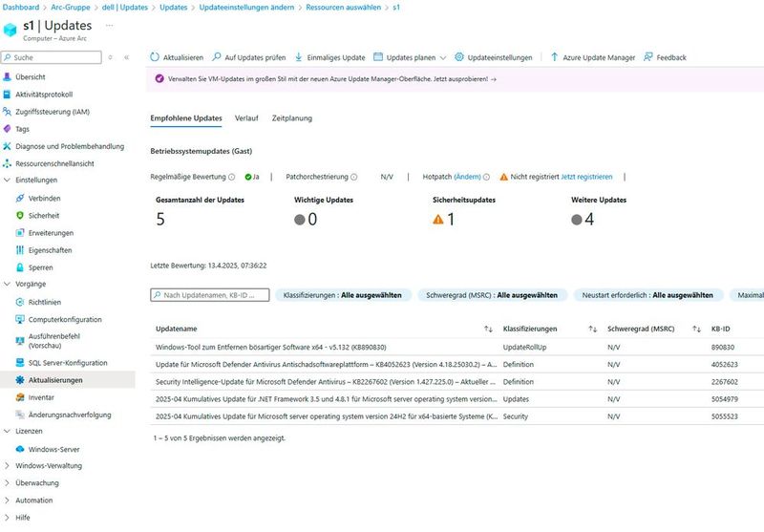
Task: Click the Updateeinstellungen gear icon
Action: click(459, 57)
